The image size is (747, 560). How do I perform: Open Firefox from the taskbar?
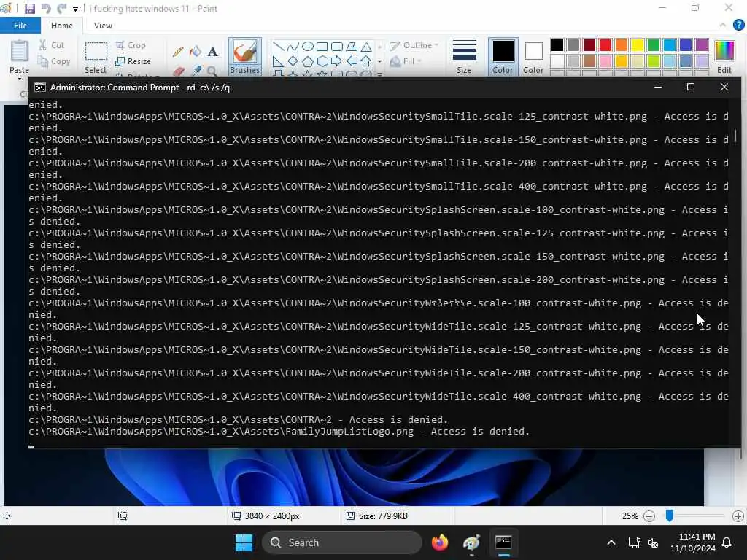tap(440, 542)
